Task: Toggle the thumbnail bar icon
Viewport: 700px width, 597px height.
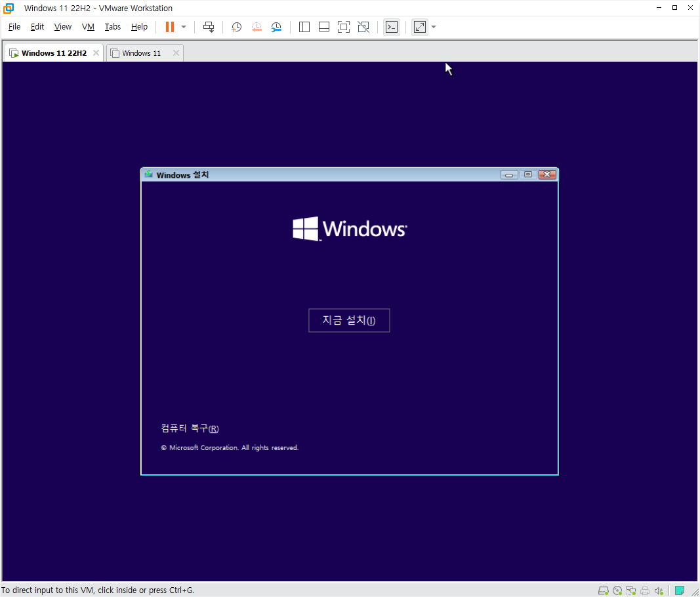Action: (x=324, y=27)
